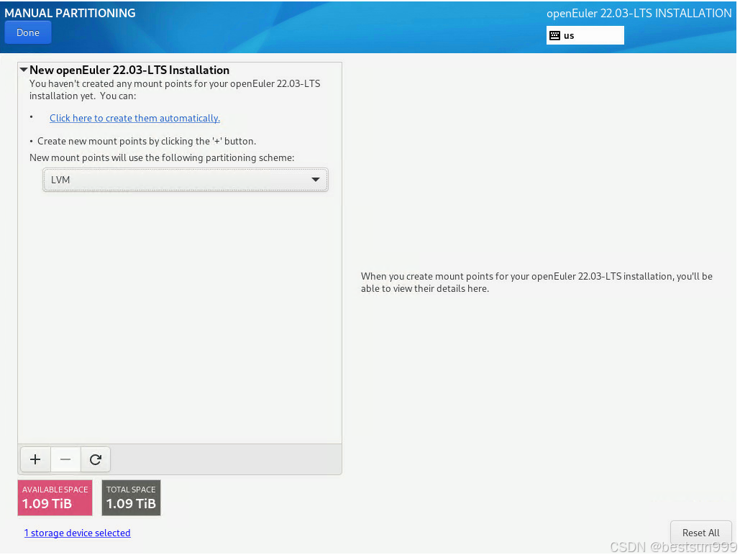Open the LVM partitioning scheme combo box
Image resolution: width=740 pixels, height=560 pixels.
coord(185,180)
